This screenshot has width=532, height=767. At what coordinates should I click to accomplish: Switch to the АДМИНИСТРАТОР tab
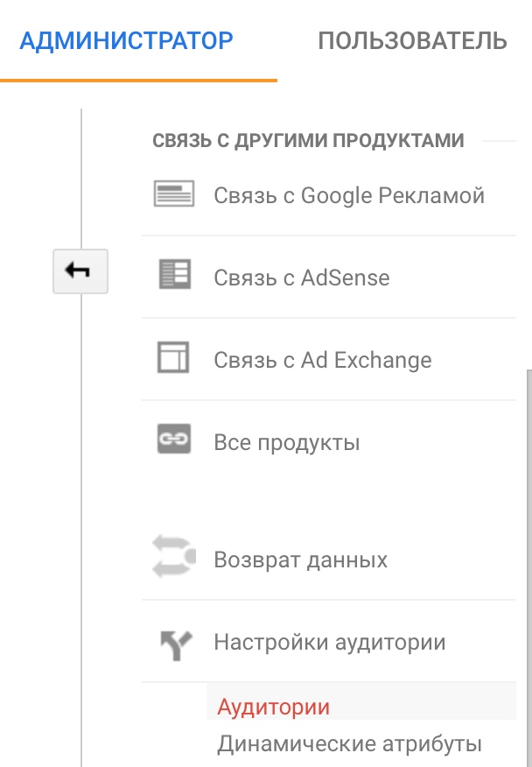coord(126,40)
